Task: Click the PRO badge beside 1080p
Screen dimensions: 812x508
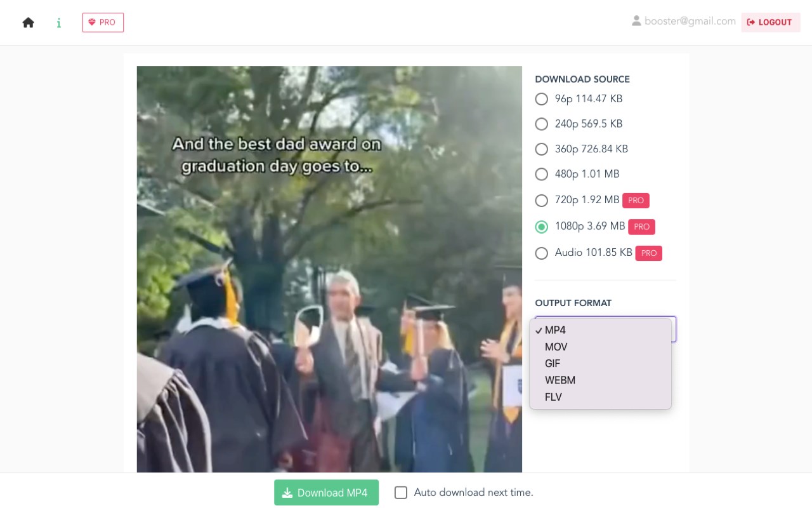Action: (x=642, y=227)
